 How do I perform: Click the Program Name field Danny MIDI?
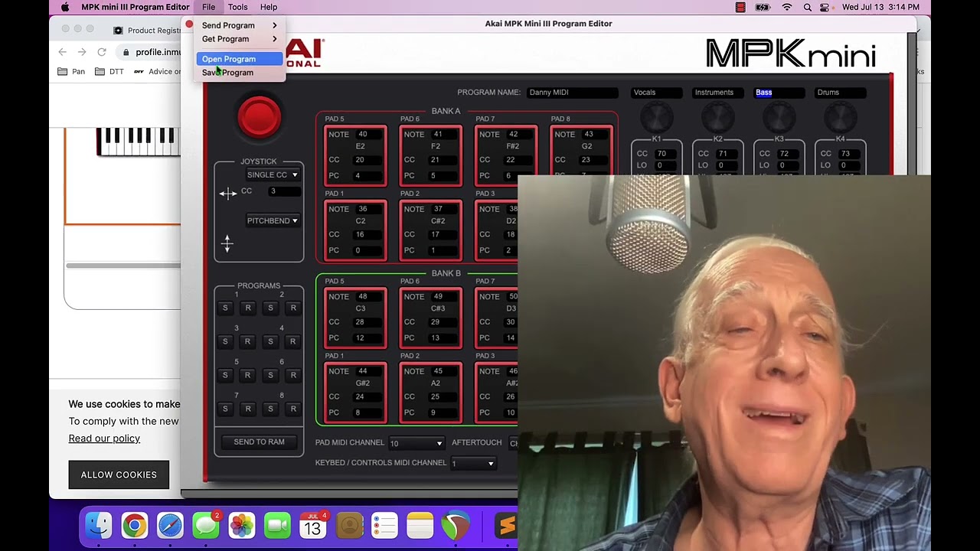[572, 93]
